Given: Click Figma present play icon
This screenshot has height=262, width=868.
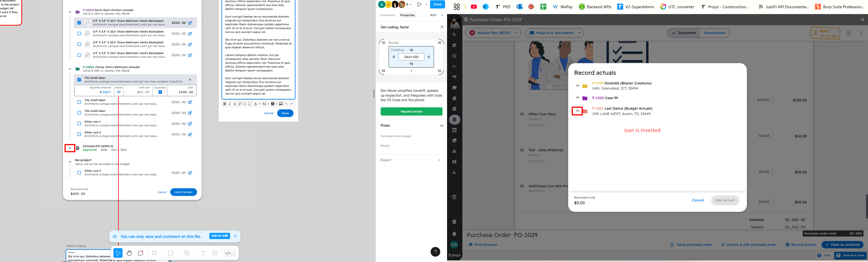Looking at the screenshot, I should point(419,4).
